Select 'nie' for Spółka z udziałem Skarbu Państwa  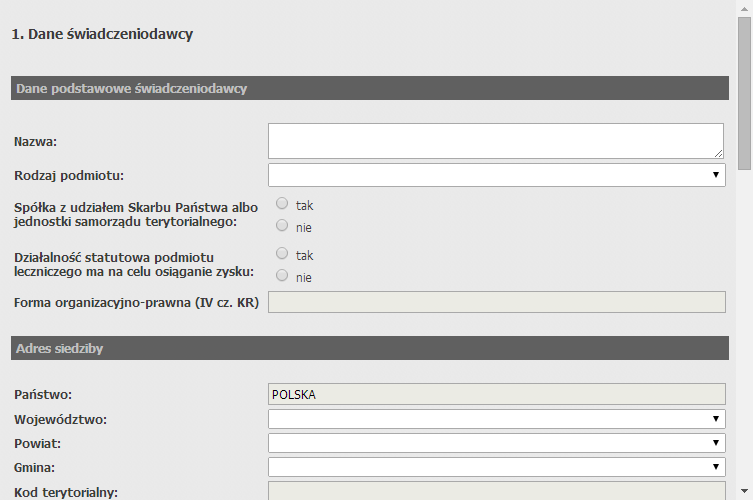pos(282,225)
